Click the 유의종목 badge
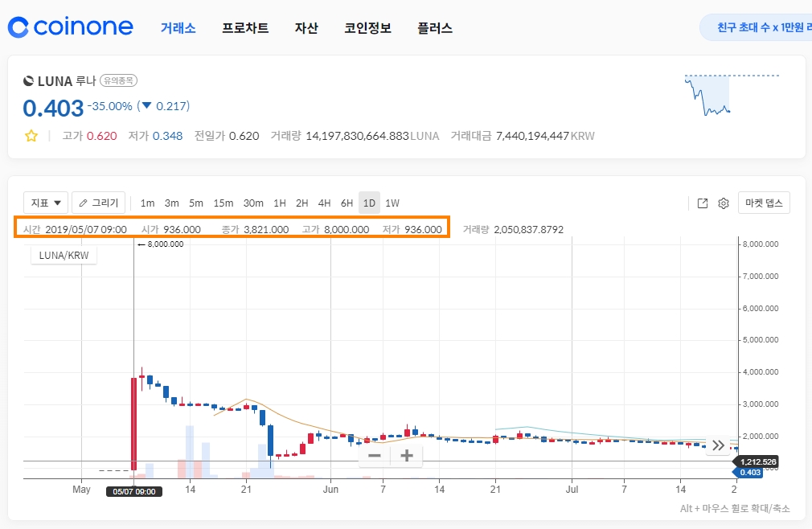 [x=119, y=80]
